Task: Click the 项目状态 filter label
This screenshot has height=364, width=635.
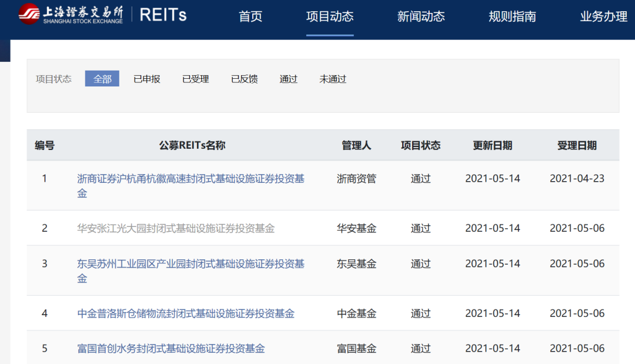Action: coord(54,79)
